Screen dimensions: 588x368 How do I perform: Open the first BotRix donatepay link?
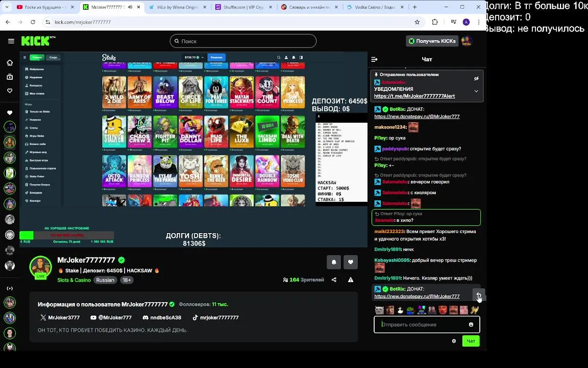(416, 117)
